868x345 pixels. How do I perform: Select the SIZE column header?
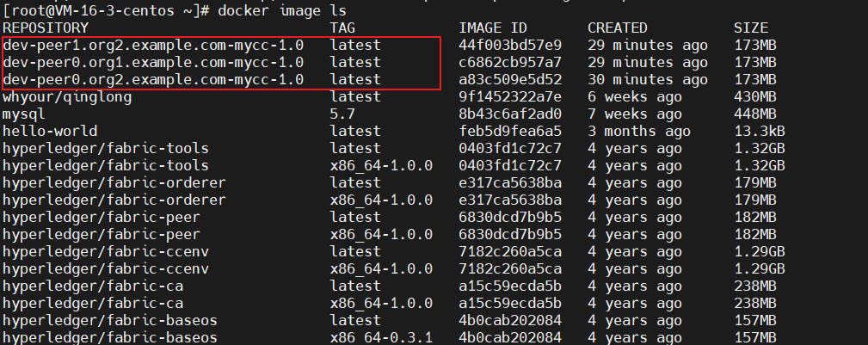coord(751,28)
